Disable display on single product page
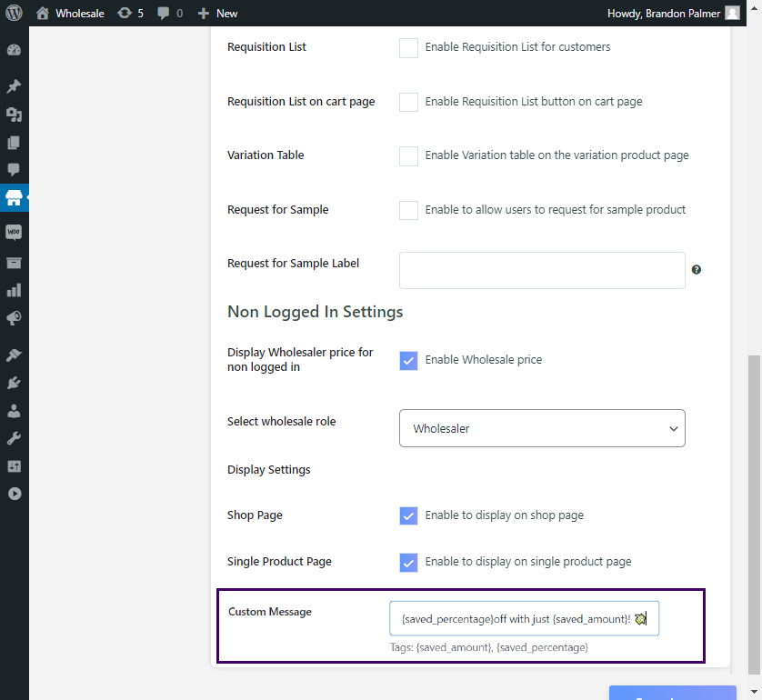The image size is (762, 700). pos(408,562)
